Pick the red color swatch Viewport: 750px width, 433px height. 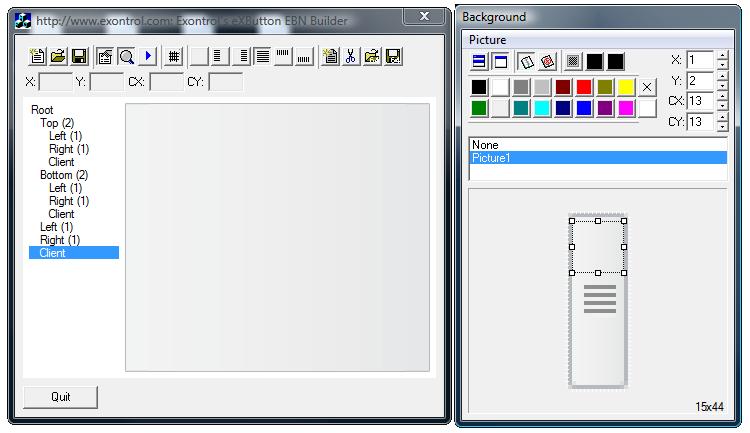tap(584, 87)
